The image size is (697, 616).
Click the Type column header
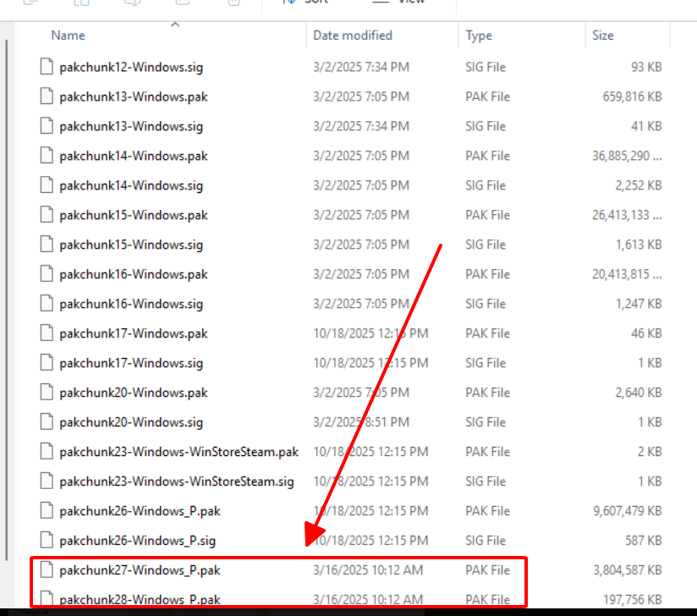479,36
